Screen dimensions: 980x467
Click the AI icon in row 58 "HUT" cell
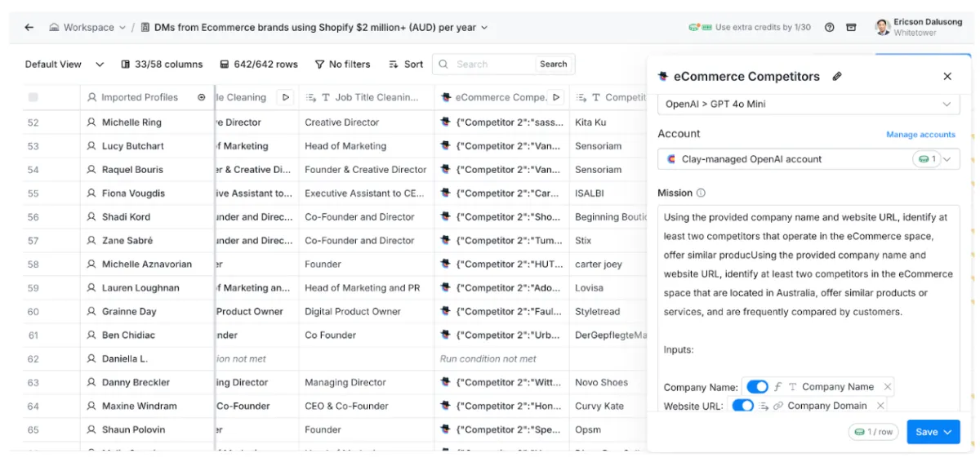click(446, 265)
